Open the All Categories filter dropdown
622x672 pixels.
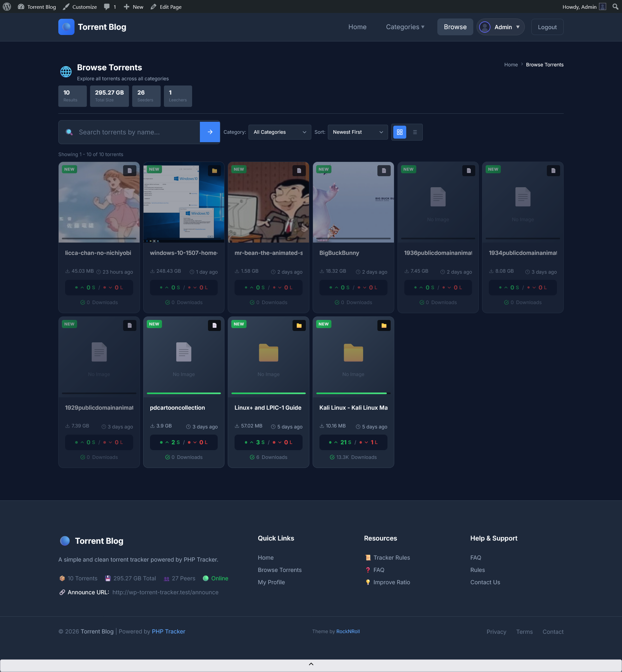click(x=279, y=132)
